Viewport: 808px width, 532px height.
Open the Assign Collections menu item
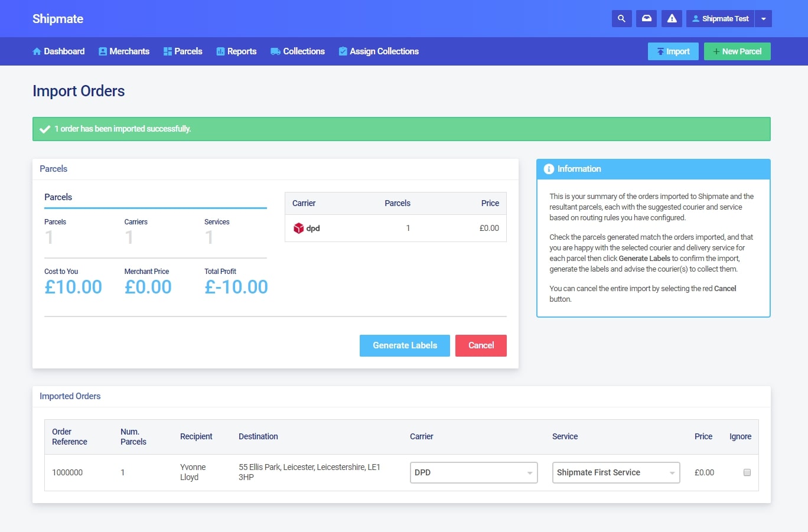pos(379,51)
